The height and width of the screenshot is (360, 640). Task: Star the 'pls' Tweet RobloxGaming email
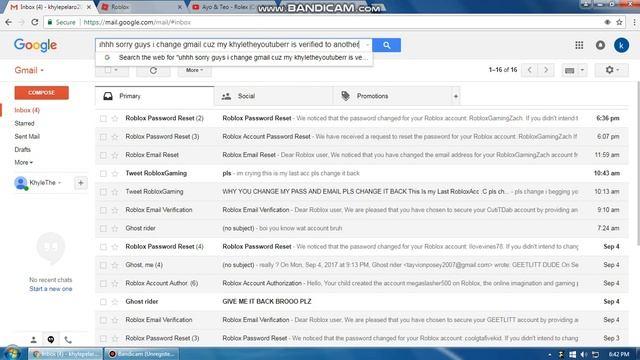pyautogui.click(x=115, y=173)
